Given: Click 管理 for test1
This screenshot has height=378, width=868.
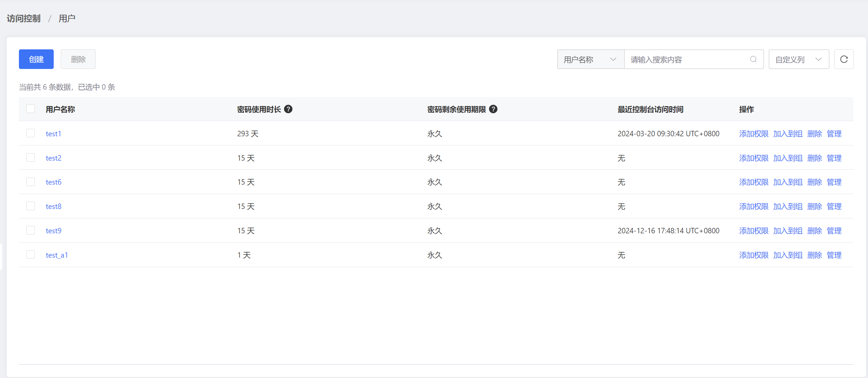Looking at the screenshot, I should click(x=834, y=134).
